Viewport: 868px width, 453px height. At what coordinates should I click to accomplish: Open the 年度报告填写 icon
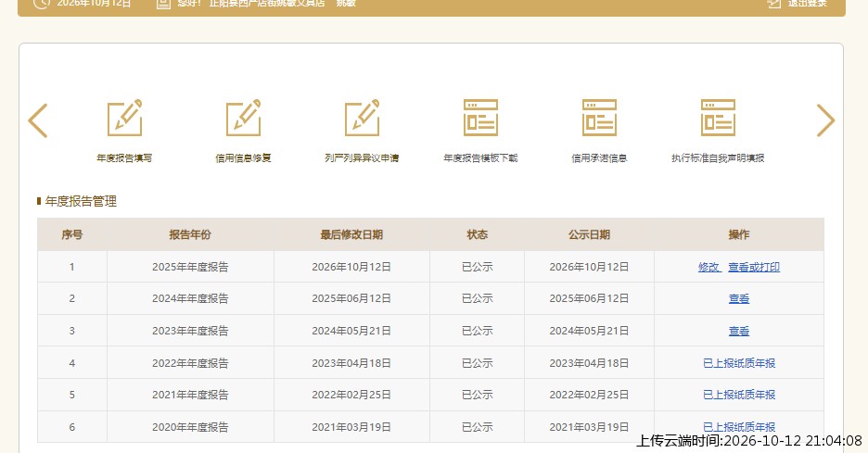point(124,118)
